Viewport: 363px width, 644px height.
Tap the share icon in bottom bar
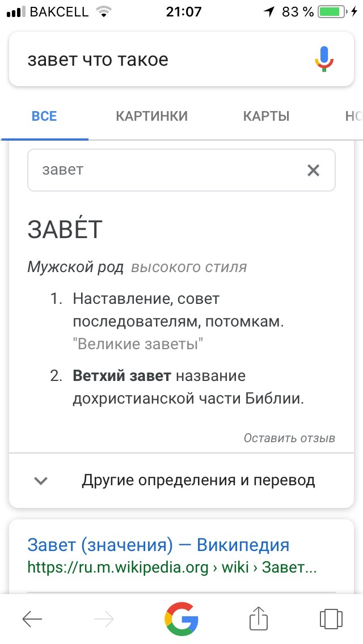pos(259,617)
